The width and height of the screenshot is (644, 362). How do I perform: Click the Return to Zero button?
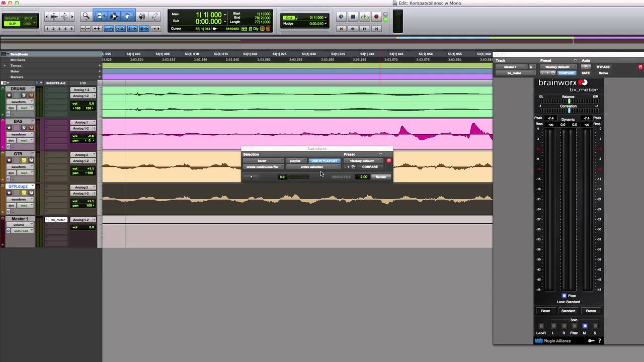[341, 29]
